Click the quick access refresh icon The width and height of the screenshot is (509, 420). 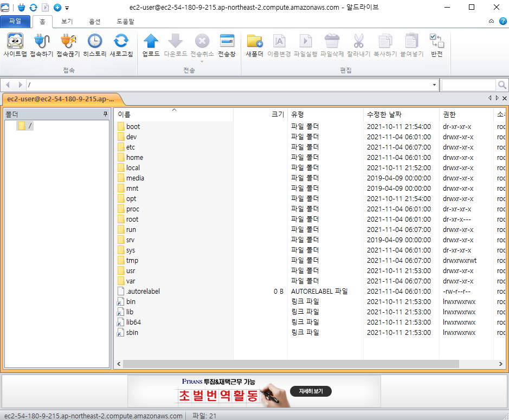point(34,8)
